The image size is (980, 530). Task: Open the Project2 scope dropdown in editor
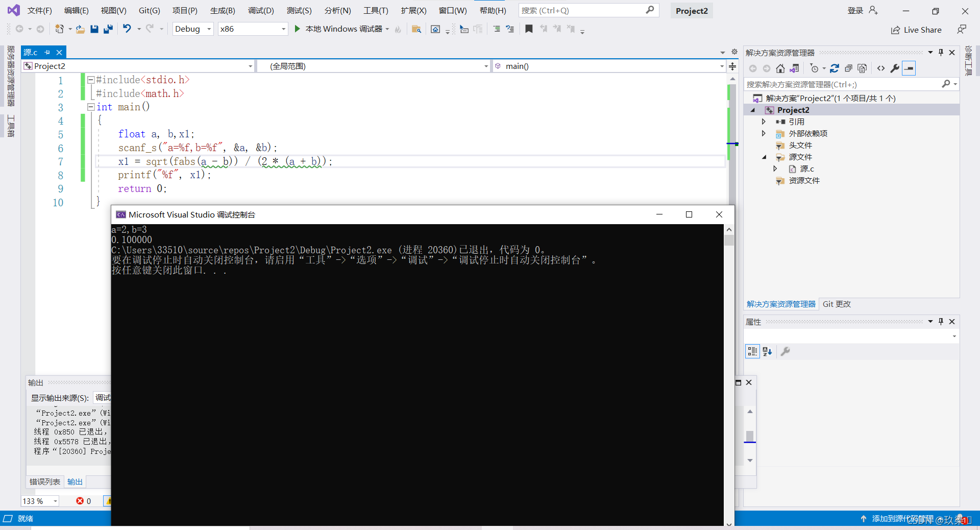138,66
